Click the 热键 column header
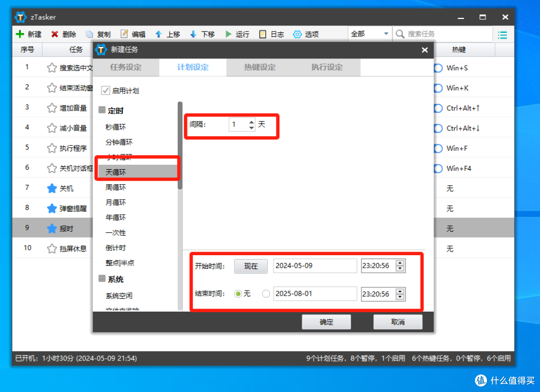 459,50
